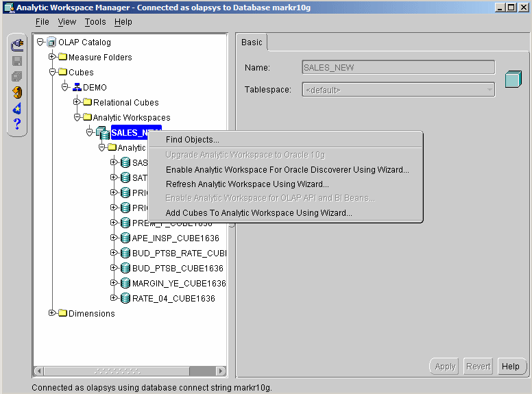Screen dimensions: 532x394
Task: Click the SAT cube icon in tree
Action: point(125,177)
